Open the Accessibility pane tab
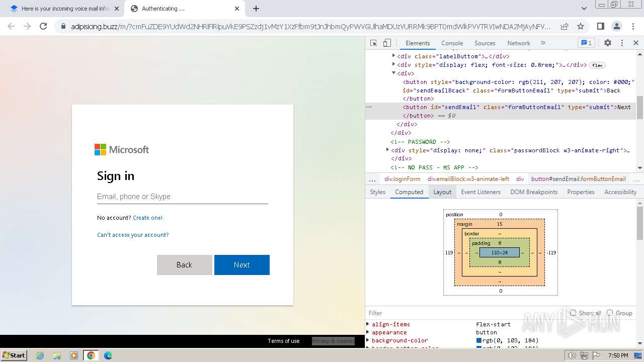The width and height of the screenshot is (644, 362). click(x=620, y=192)
